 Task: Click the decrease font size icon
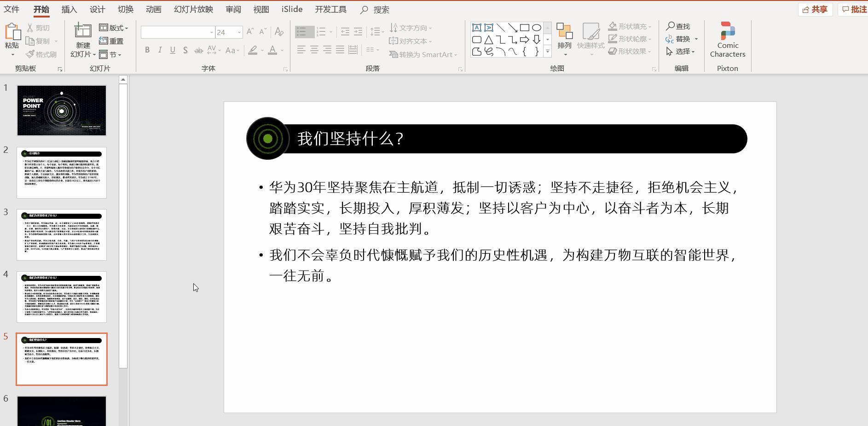(263, 32)
